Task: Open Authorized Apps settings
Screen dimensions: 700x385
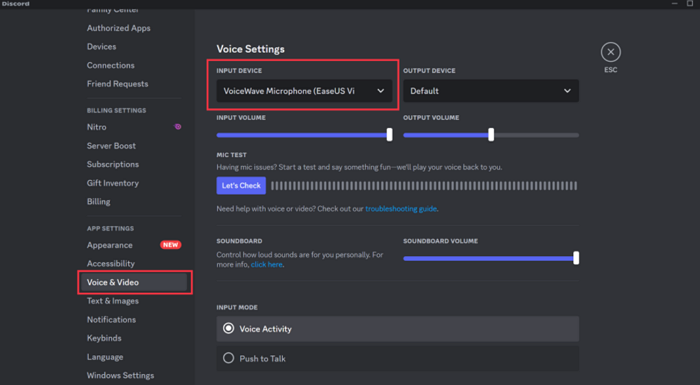Action: tap(118, 28)
